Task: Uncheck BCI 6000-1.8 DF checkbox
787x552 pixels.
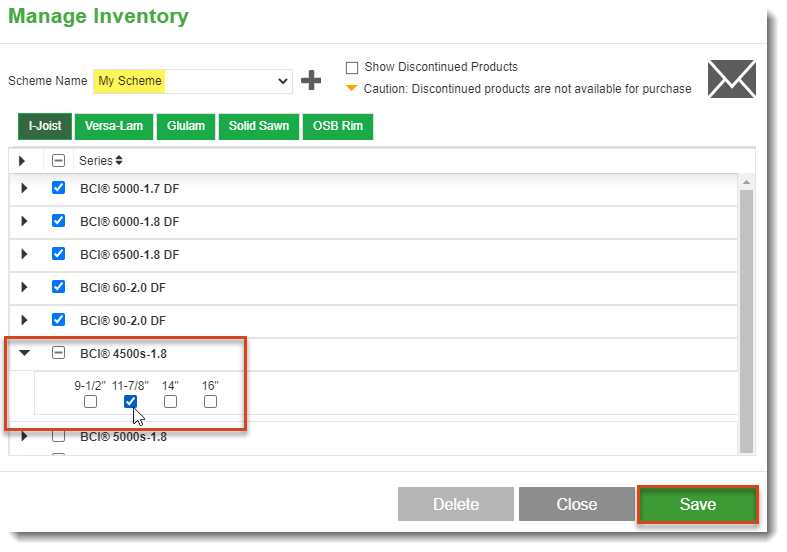Action: pos(58,221)
